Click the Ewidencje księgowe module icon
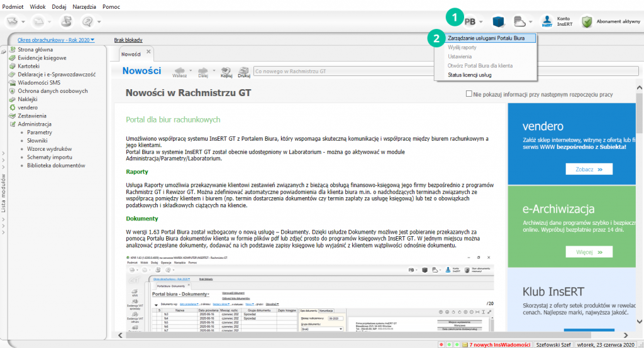This screenshot has width=644, height=348. 13,58
